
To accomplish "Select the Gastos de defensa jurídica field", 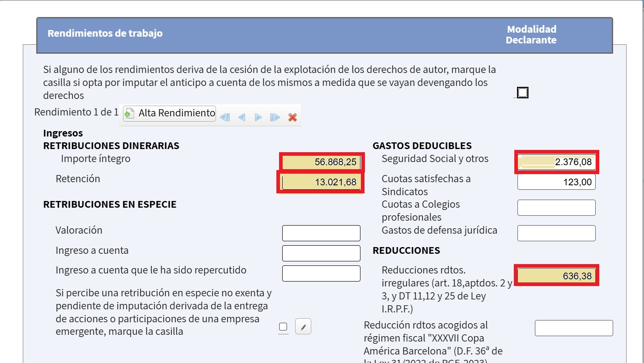I will point(556,233).
